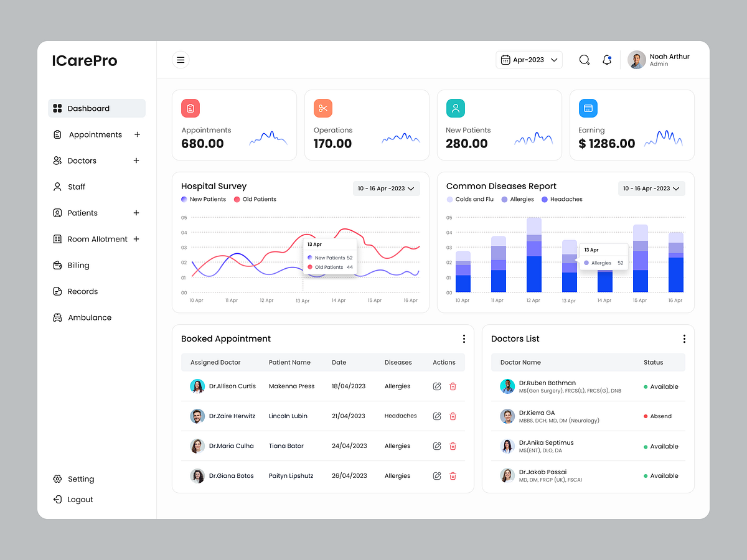The image size is (747, 560).
Task: Open the Apr-2023 date dropdown
Action: [529, 59]
